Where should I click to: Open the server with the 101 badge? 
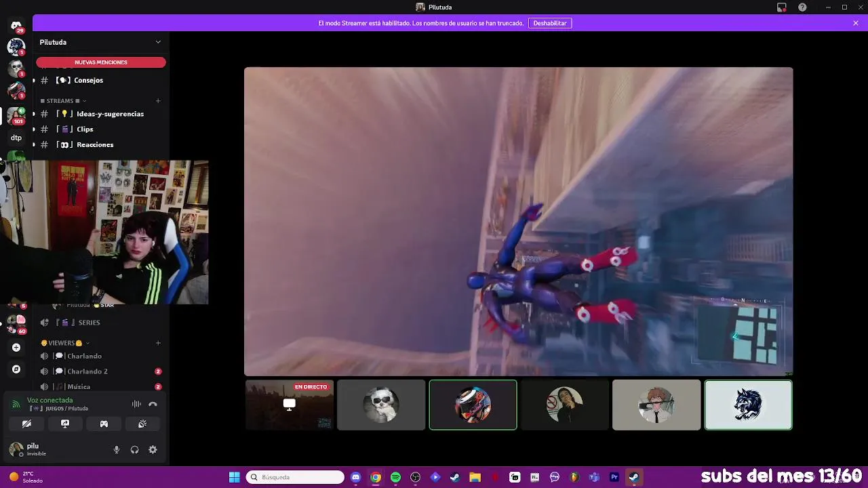point(16,116)
